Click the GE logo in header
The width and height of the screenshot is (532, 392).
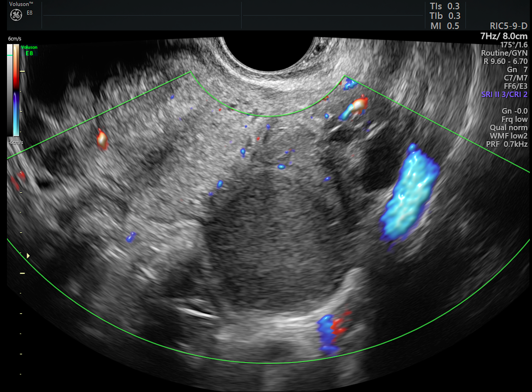[x=16, y=15]
